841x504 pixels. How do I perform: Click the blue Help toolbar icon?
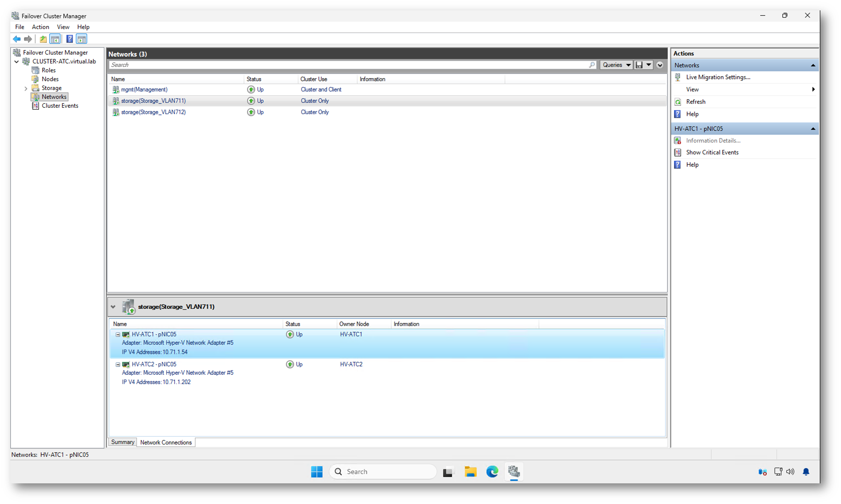point(69,39)
